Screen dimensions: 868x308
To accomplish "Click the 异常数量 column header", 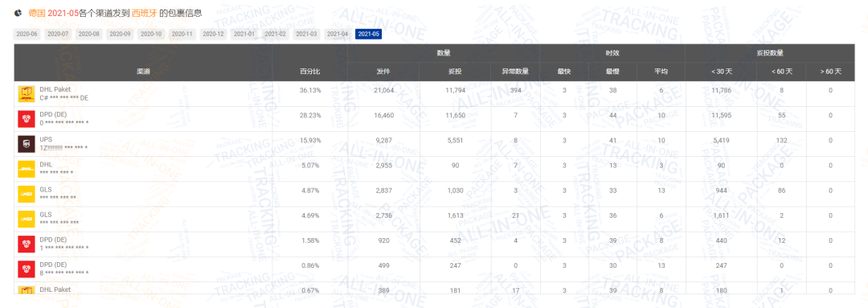I will (x=515, y=72).
